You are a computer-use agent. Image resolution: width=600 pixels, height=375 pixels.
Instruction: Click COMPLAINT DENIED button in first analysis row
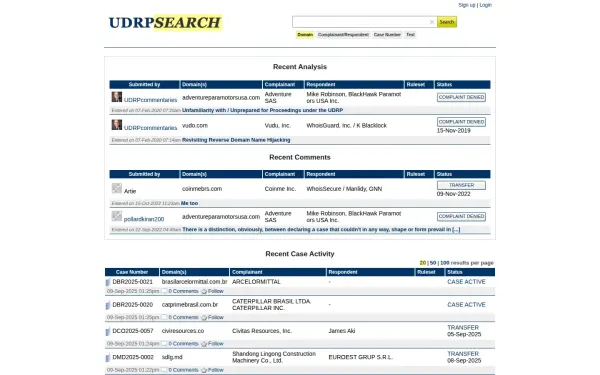click(461, 97)
